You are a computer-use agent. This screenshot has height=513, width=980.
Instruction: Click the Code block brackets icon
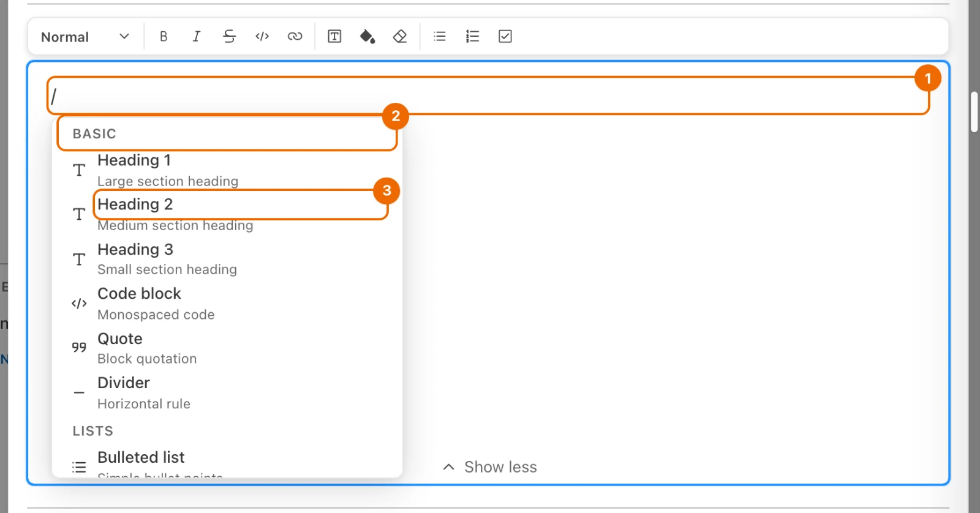79,304
